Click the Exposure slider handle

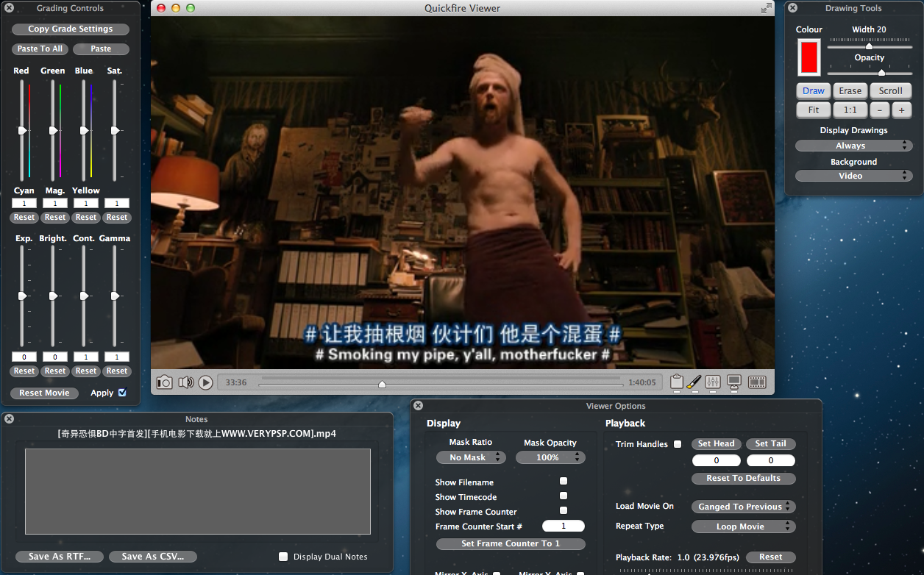(23, 296)
